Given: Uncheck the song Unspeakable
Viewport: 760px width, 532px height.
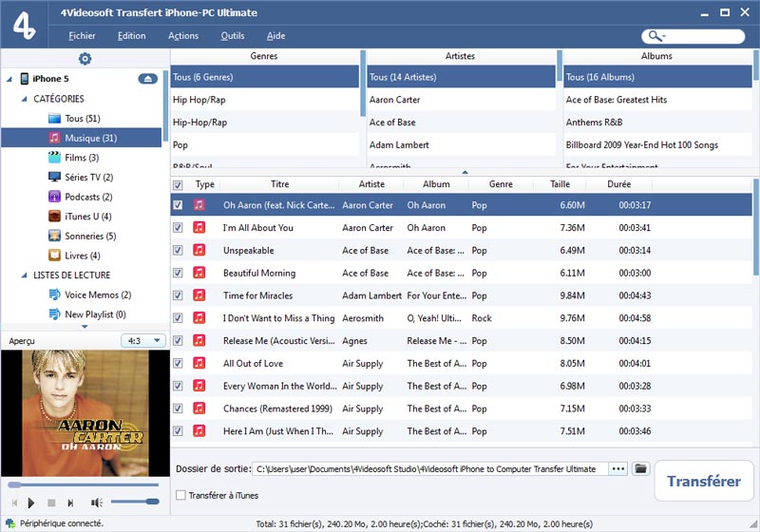Looking at the screenshot, I should point(178,251).
